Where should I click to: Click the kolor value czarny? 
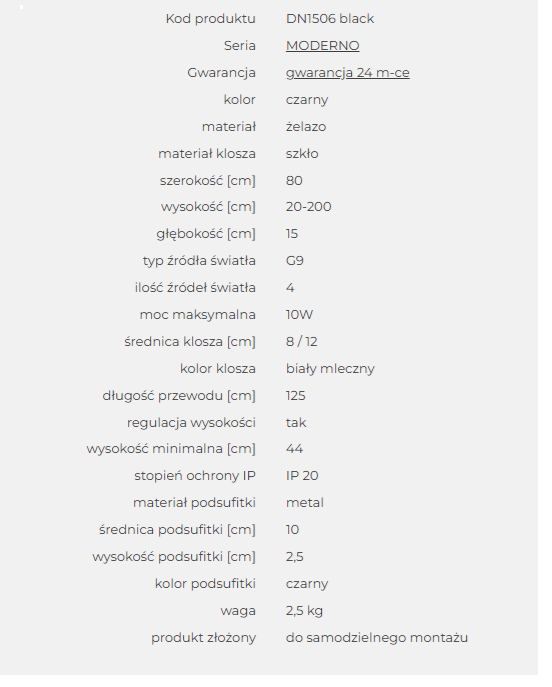coord(307,100)
